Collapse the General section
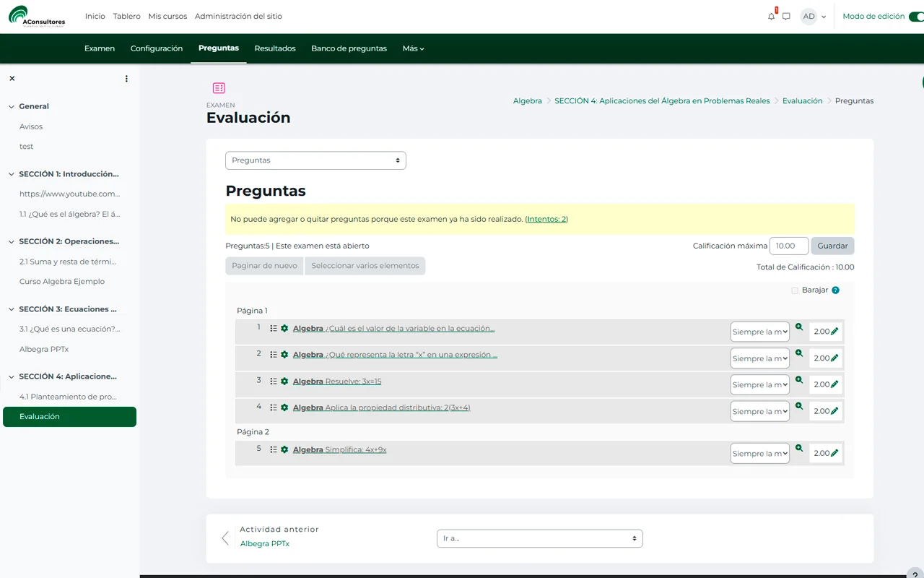Image resolution: width=924 pixels, height=578 pixels. tap(12, 107)
